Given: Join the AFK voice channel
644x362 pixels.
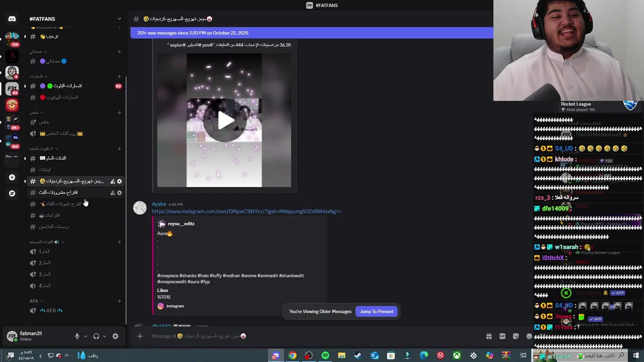Looking at the screenshot, I should pos(75,311).
